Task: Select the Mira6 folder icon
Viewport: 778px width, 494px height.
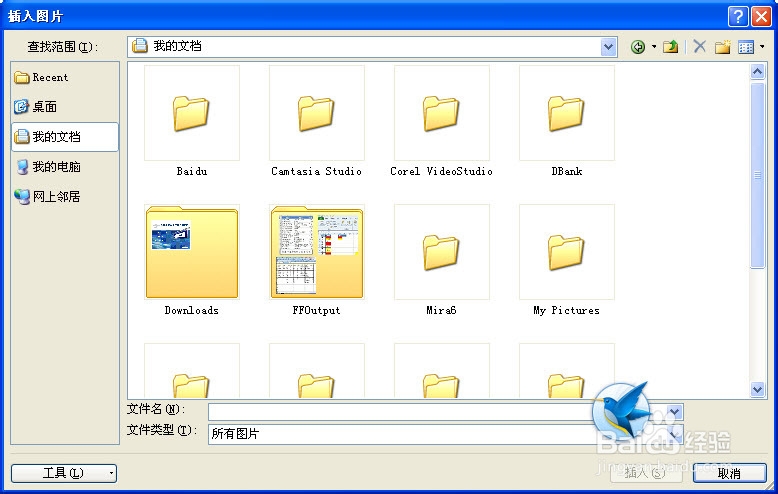Action: pos(442,252)
